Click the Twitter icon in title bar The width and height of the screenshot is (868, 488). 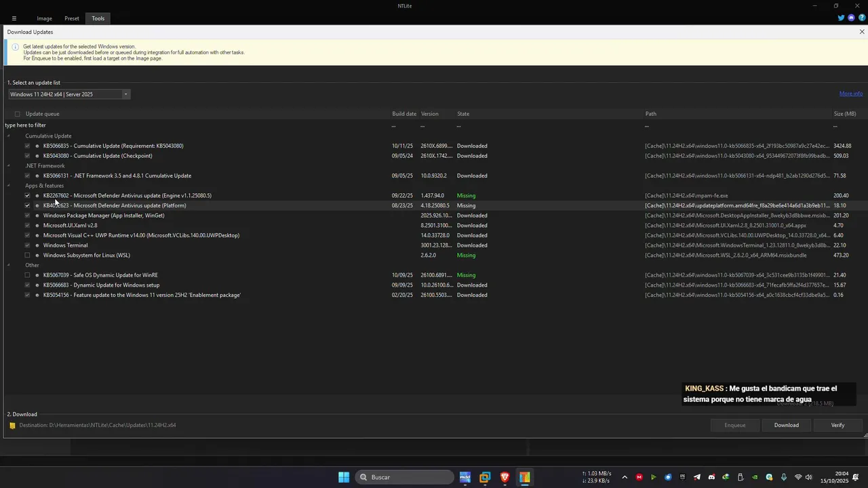(842, 18)
